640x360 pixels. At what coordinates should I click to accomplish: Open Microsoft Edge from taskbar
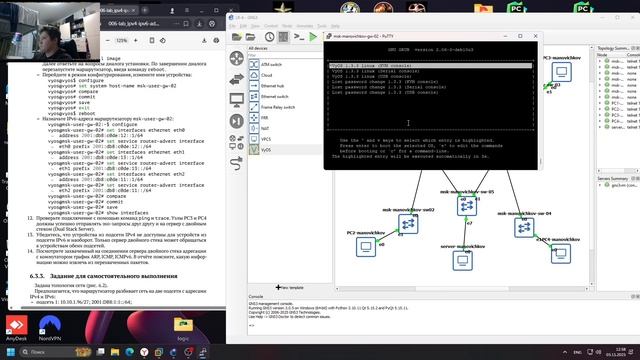click(x=129, y=352)
